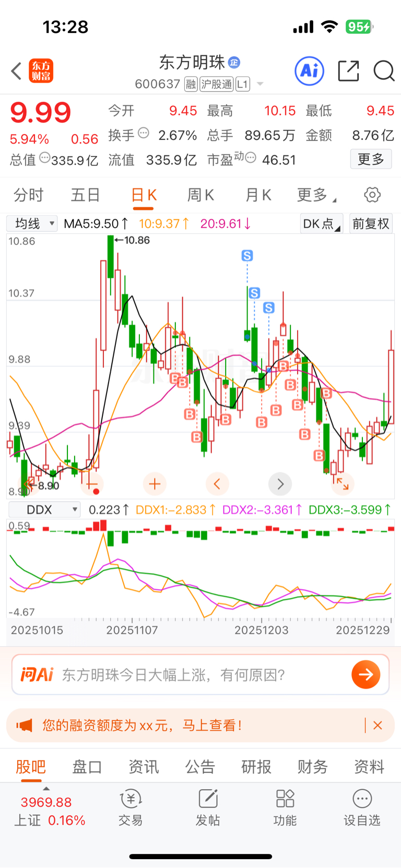Viewport: 401px width, 868px height.
Task: Go back using the left arrow
Action: tap(16, 71)
